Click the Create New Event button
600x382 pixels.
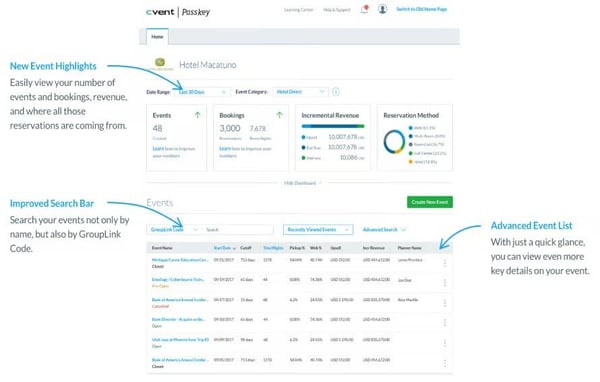430,202
